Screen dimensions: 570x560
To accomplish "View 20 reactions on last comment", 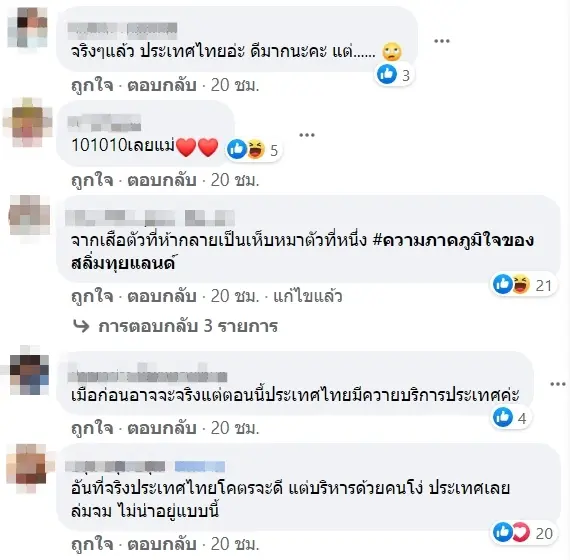I will point(523,533).
